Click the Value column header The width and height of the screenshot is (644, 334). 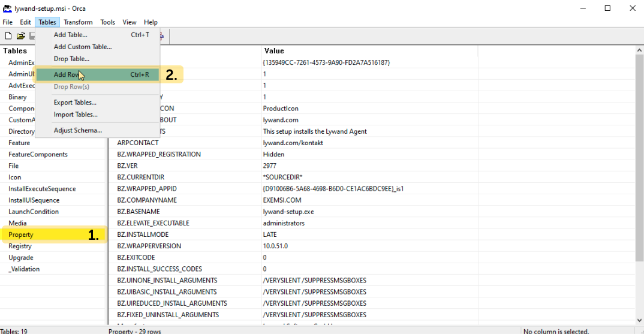[x=274, y=51]
